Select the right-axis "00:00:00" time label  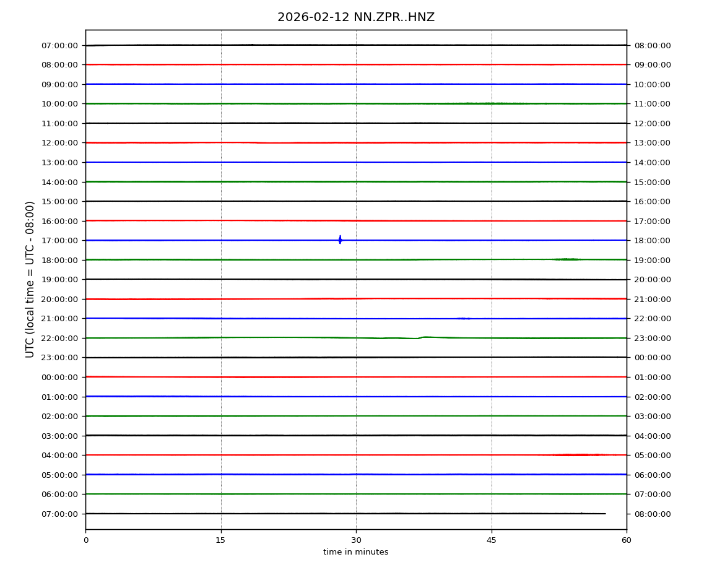click(x=652, y=358)
